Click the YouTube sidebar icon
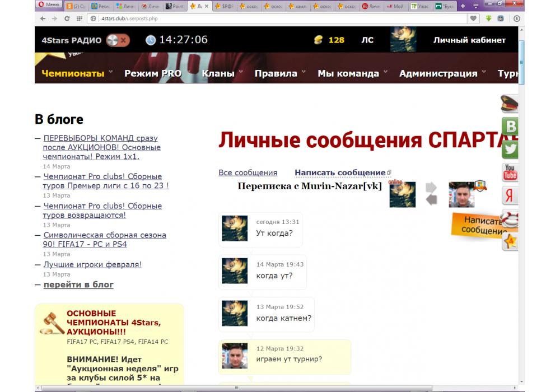The height and width of the screenshot is (392, 560). tap(510, 172)
